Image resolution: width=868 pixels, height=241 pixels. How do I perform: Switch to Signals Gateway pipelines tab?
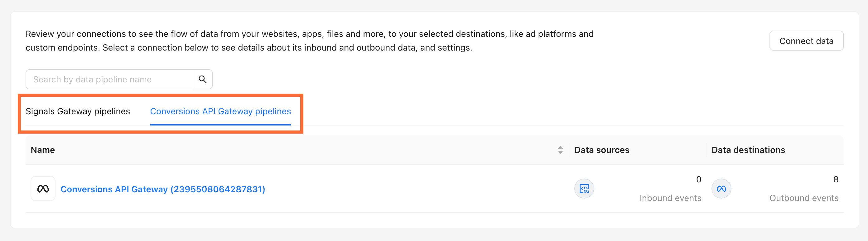pos(78,111)
